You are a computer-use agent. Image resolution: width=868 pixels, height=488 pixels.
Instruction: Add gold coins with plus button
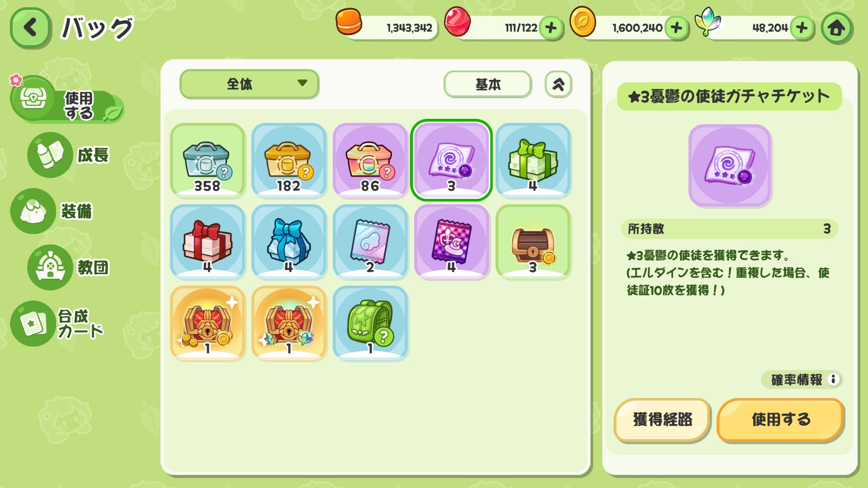click(676, 28)
